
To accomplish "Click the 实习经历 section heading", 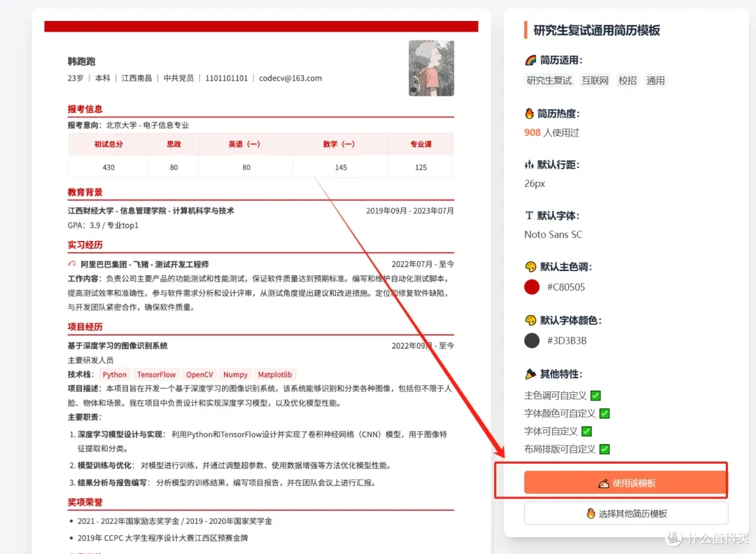I will pyautogui.click(x=85, y=244).
